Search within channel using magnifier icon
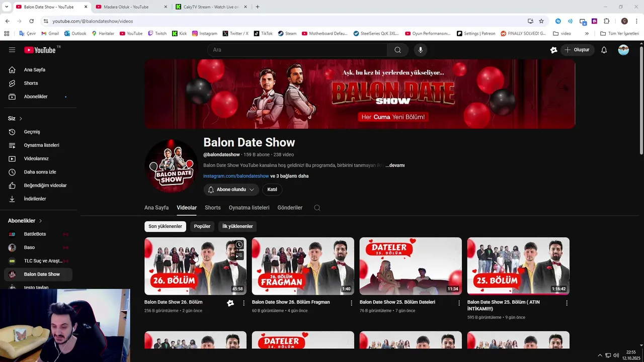 point(317,208)
